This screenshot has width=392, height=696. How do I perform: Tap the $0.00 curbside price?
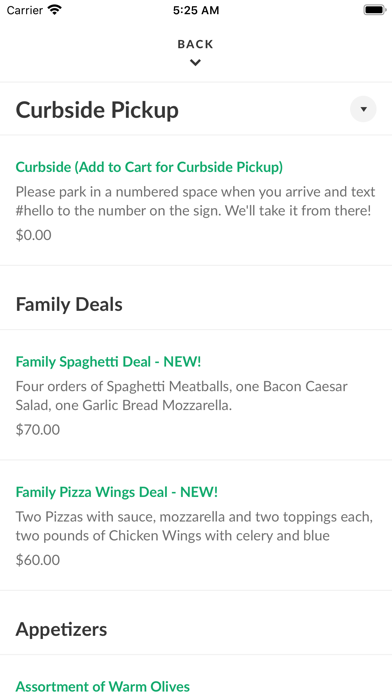coord(34,235)
